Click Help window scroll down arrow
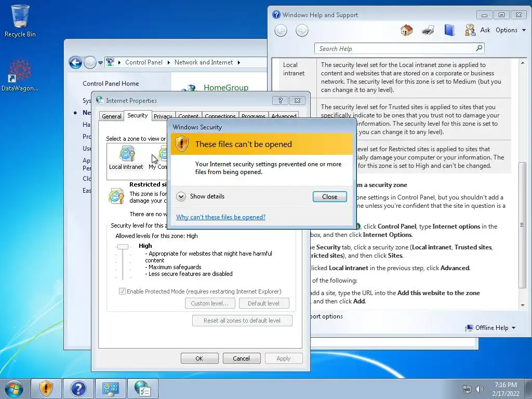The height and width of the screenshot is (399, 532). [x=523, y=305]
